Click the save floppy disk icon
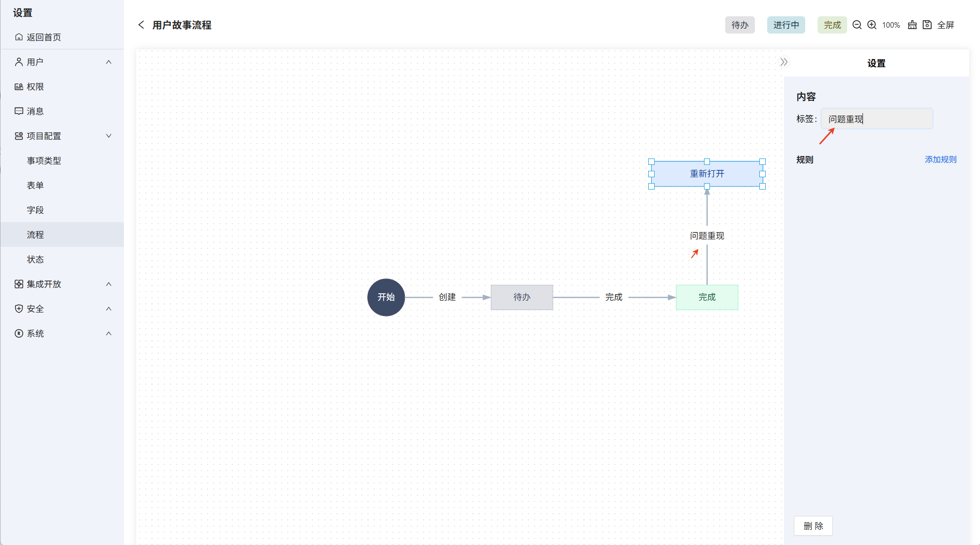 (927, 25)
